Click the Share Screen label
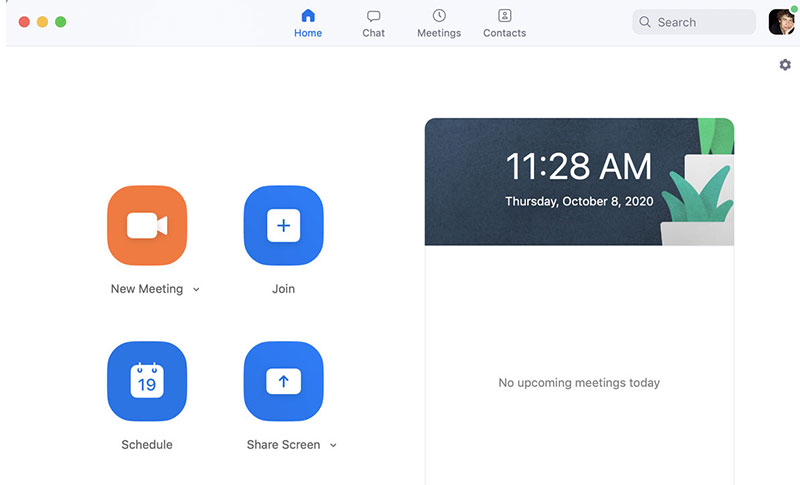This screenshot has height=485, width=800. pyautogui.click(x=284, y=445)
